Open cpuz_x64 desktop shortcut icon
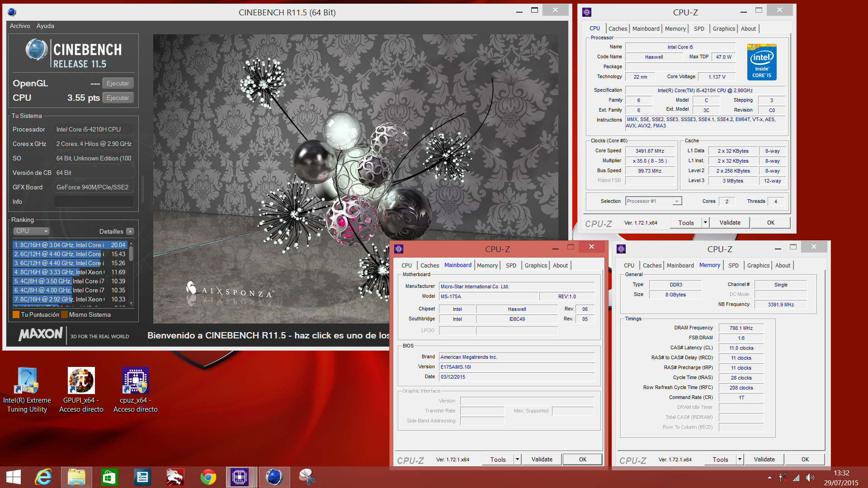The width and height of the screenshot is (868, 488). point(136,381)
